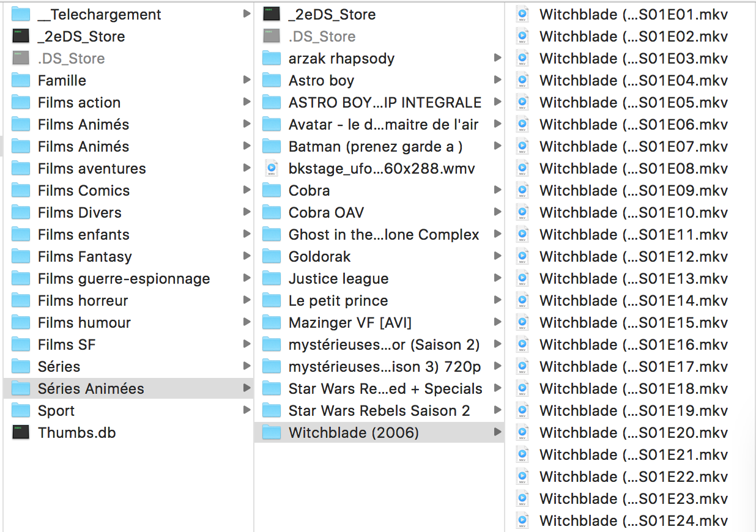Click the folder icon next to Famille
Viewport: 756px width, 532px height.
tap(21, 80)
